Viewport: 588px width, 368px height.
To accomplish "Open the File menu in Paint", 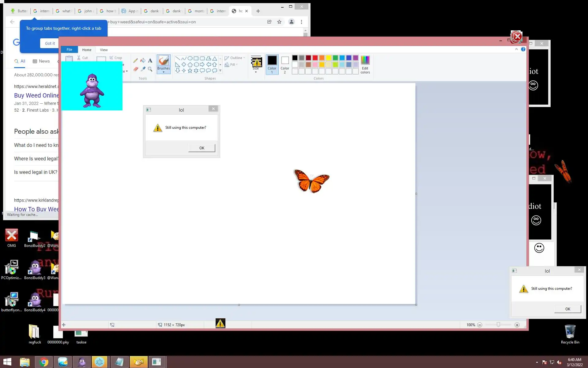I will pyautogui.click(x=69, y=50).
